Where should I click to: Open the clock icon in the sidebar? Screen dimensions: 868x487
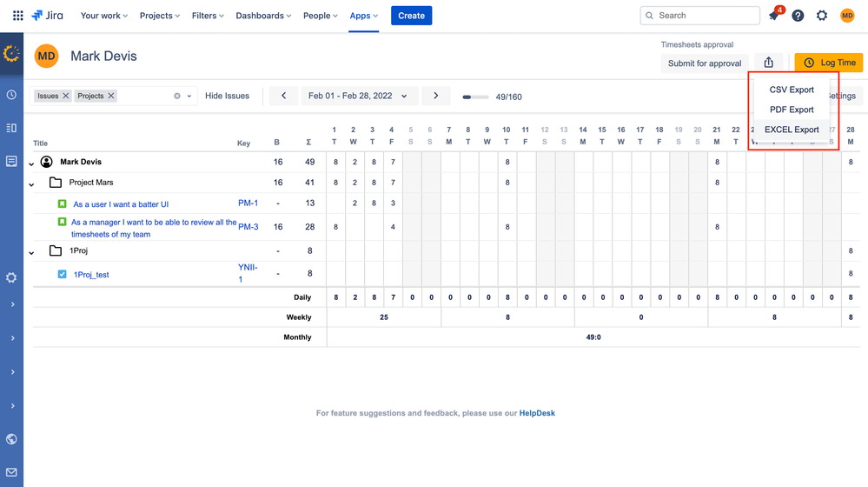click(x=11, y=95)
